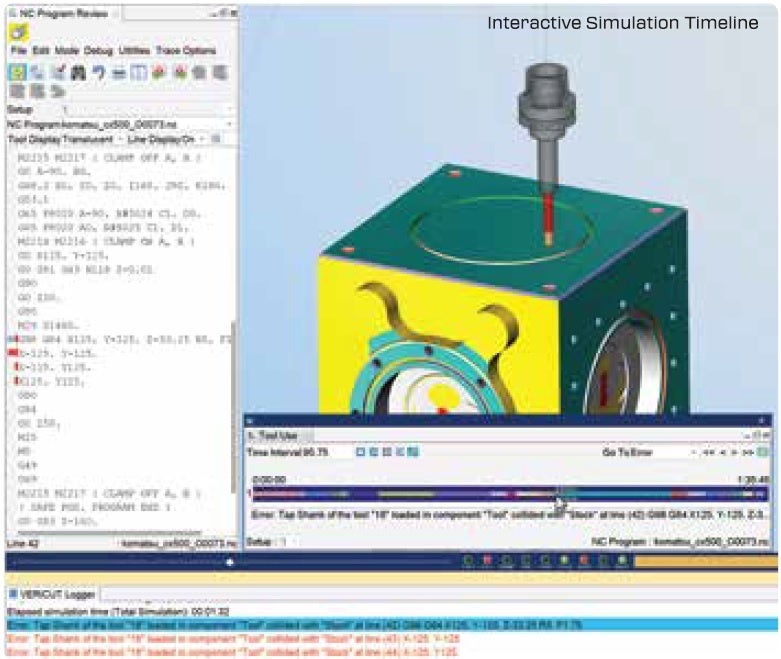Viewport: 781px width, 659px height.
Task: Select the 'X125. Y125.' code line
Action: click(x=52, y=381)
